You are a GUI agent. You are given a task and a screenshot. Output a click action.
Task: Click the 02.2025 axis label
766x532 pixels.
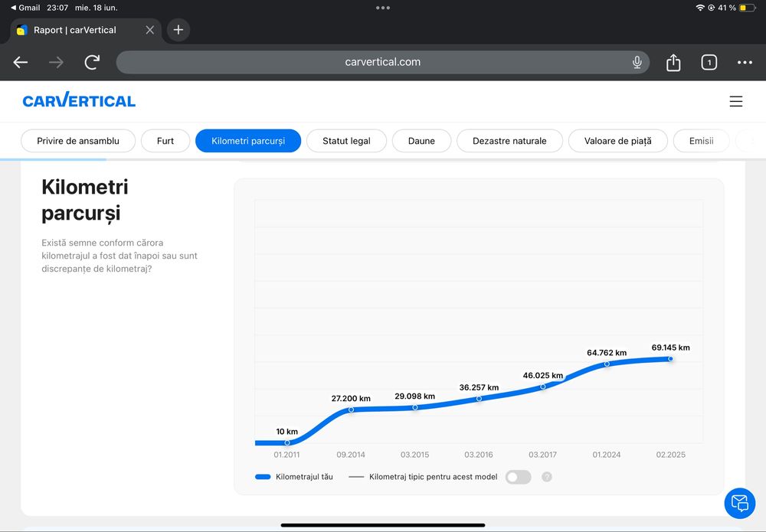tap(671, 455)
